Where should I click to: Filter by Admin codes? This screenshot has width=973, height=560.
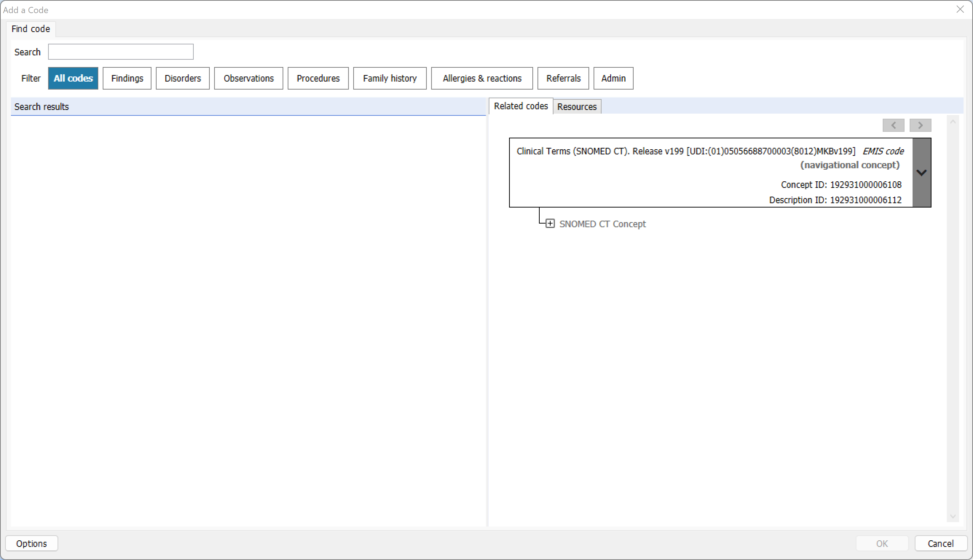pos(614,78)
